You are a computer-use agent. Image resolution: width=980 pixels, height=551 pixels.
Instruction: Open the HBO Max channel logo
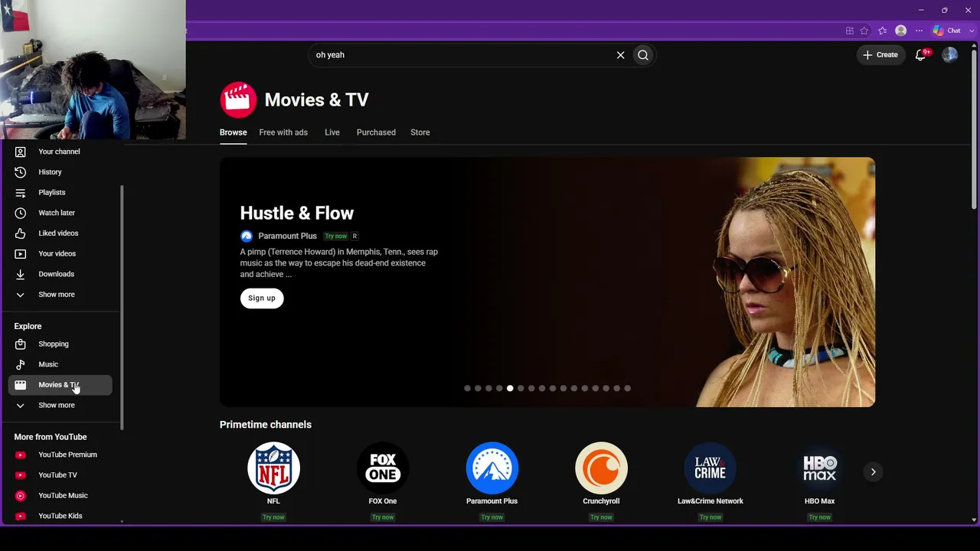819,468
